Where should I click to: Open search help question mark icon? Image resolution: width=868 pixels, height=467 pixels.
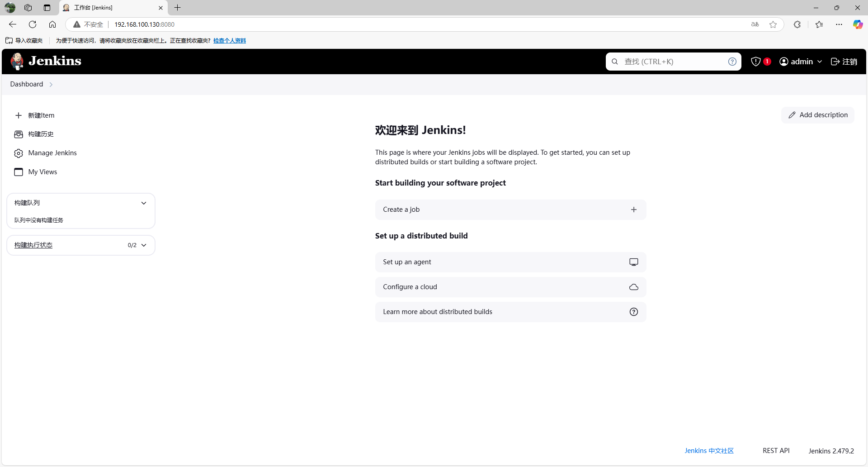pyautogui.click(x=732, y=62)
